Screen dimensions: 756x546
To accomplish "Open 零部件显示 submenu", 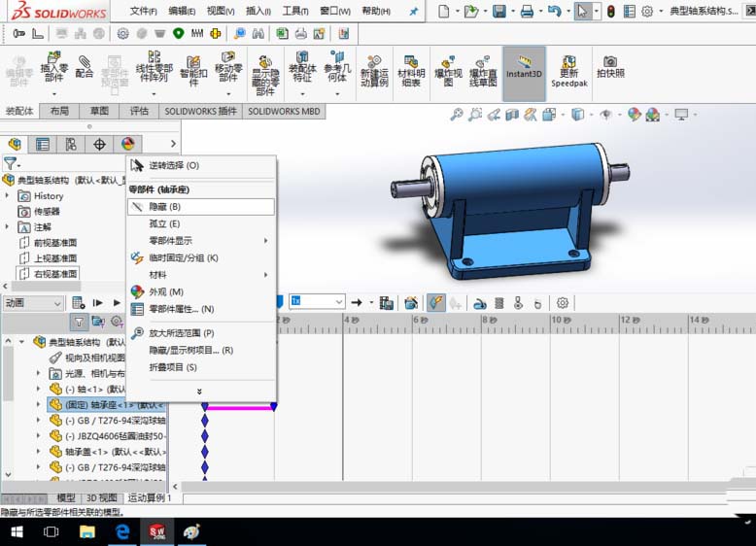I will [x=170, y=241].
